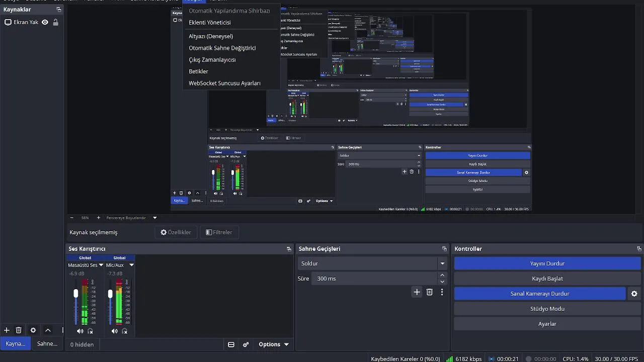644x362 pixels.
Task: Undock the Kaynaklar panel with its float icon
Action: pyautogui.click(x=59, y=10)
